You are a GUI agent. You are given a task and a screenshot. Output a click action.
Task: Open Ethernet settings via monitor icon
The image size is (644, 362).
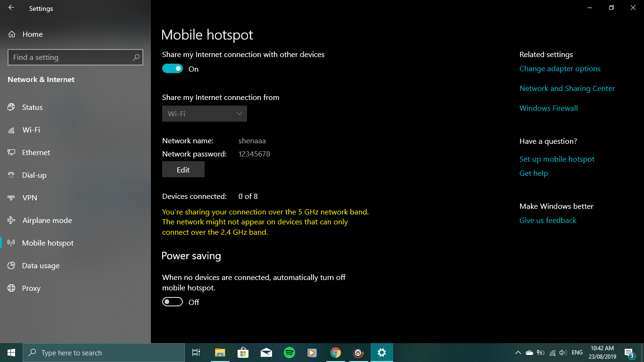[11, 152]
